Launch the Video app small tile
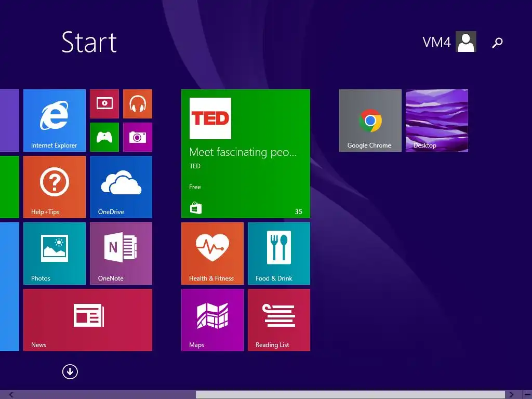Image resolution: width=532 pixels, height=399 pixels. [104, 104]
